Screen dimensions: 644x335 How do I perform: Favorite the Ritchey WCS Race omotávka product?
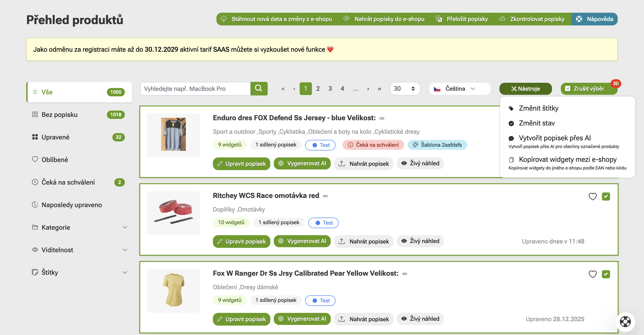(x=592, y=197)
